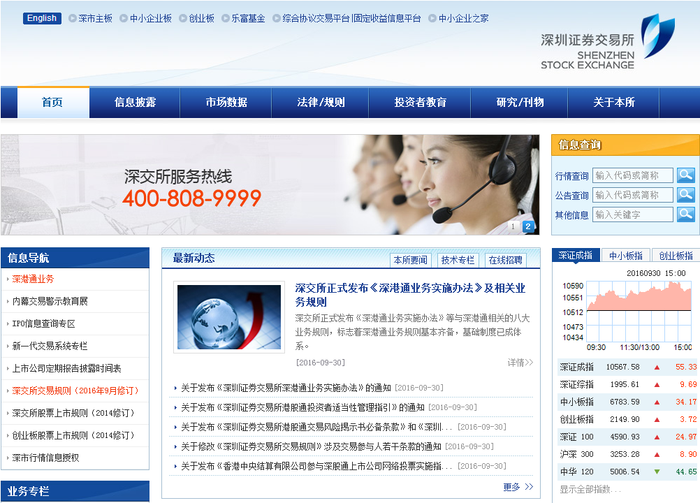Switch banner to slide 2
700x503 pixels.
[528, 227]
